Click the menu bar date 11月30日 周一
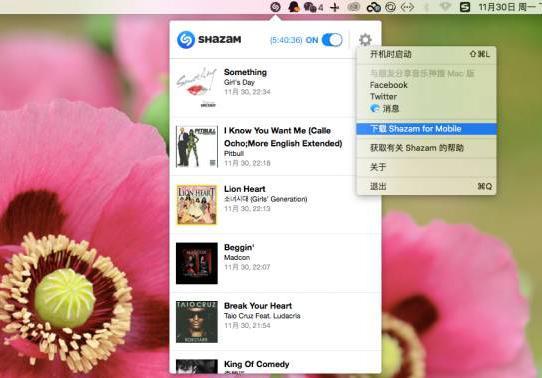The image size is (542, 378). click(x=507, y=7)
